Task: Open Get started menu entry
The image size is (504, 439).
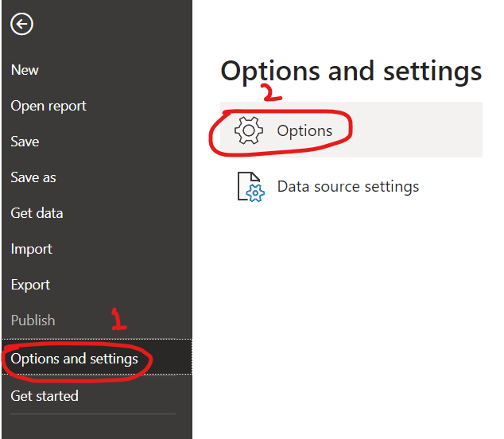Action: [x=45, y=396]
